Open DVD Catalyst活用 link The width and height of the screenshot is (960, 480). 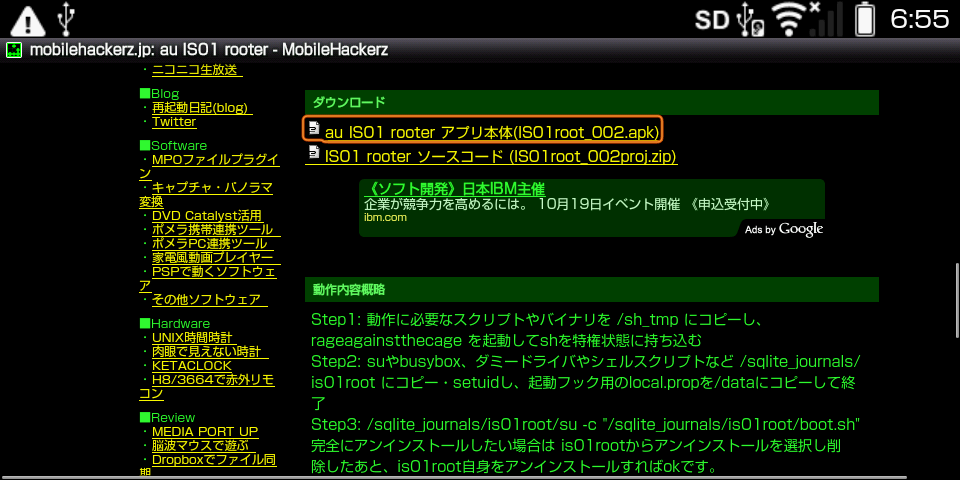pos(207,216)
